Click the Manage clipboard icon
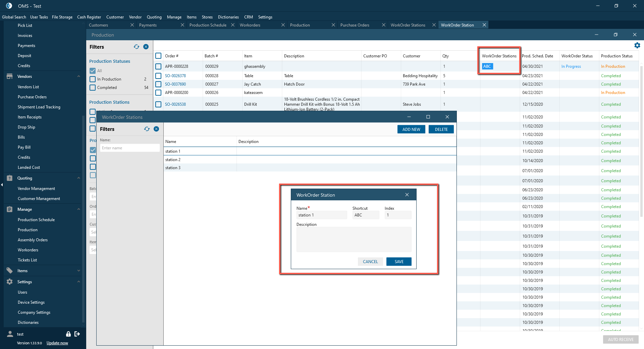The image size is (644, 349). [9, 209]
